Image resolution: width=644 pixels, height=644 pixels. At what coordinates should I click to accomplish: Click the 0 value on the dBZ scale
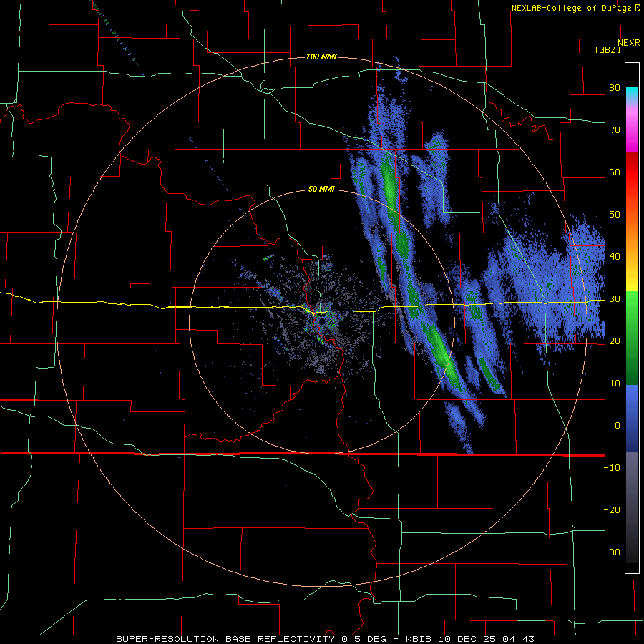point(618,426)
